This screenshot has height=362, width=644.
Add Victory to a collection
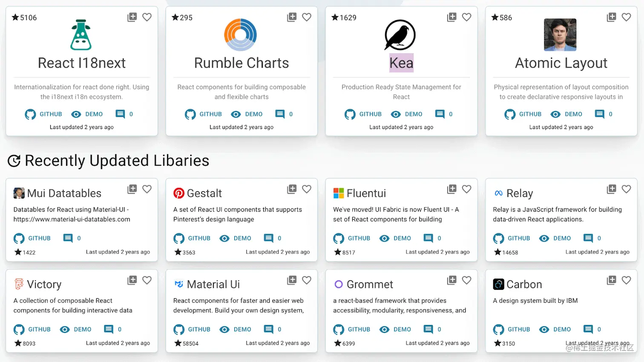132,280
